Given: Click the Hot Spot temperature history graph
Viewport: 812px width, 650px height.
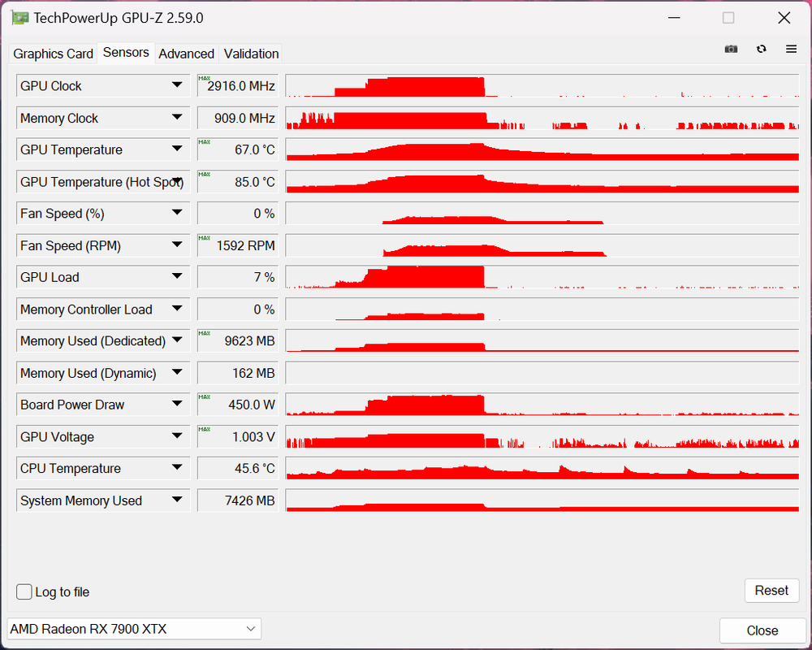Looking at the screenshot, I should coord(542,181).
